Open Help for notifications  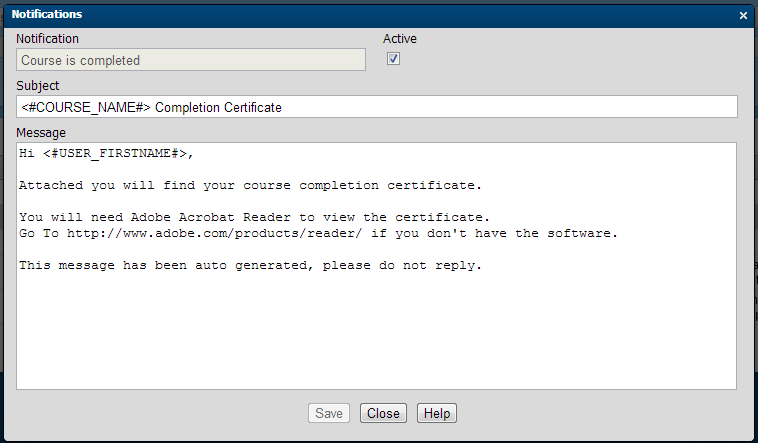click(x=436, y=413)
